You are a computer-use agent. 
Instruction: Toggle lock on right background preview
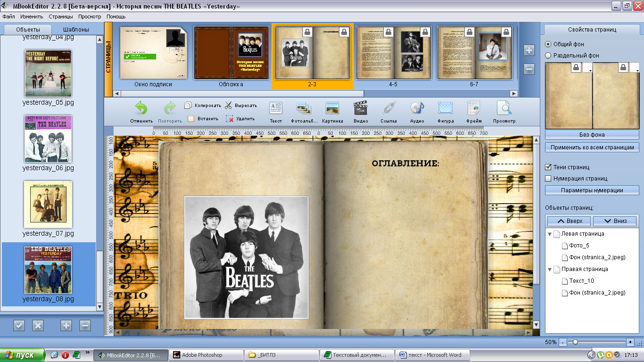tap(623, 67)
